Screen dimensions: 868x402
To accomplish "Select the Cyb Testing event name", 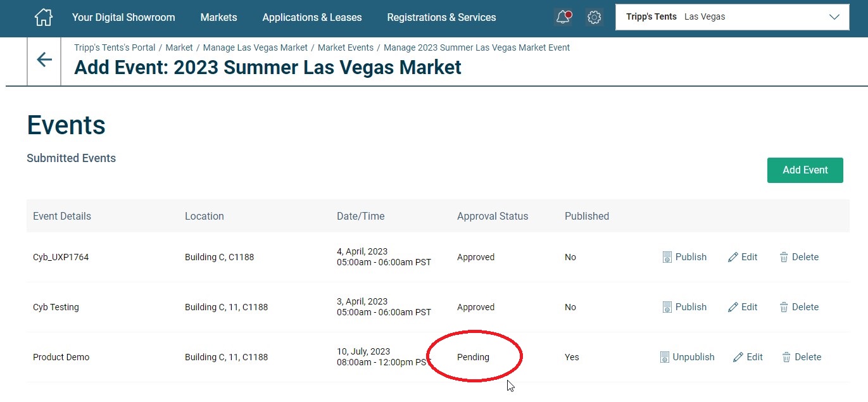I will [x=56, y=307].
